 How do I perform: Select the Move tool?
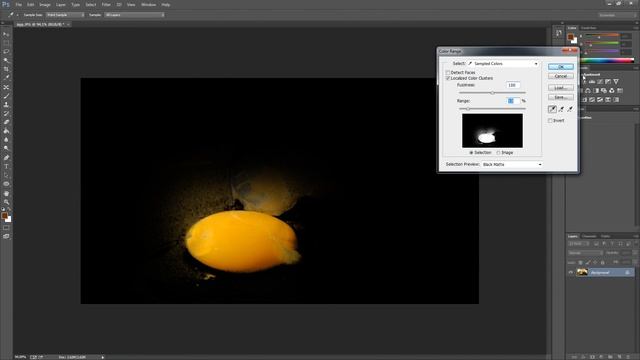click(x=6, y=34)
